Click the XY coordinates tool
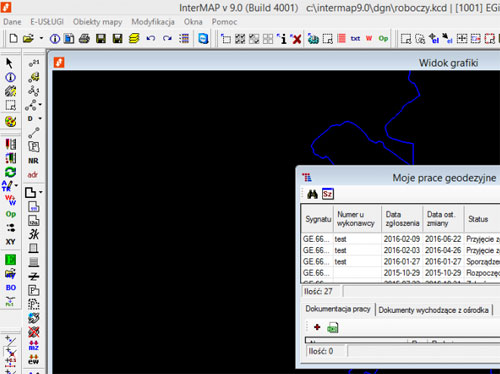 pyautogui.click(x=10, y=242)
